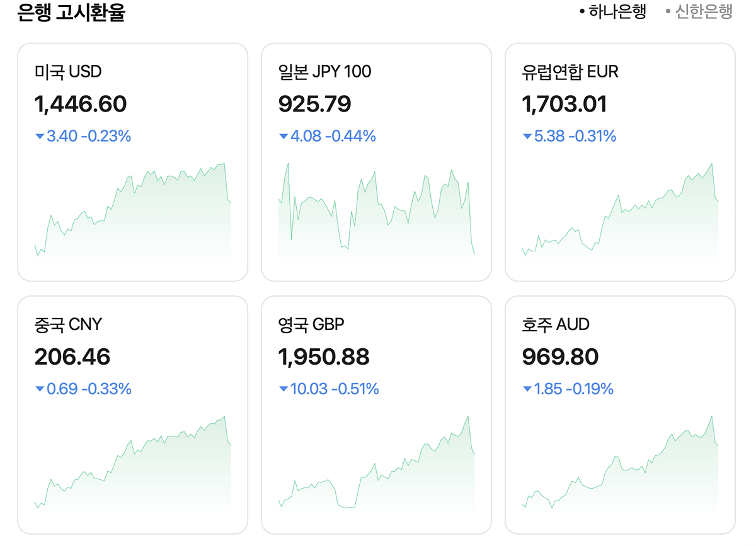Click the JPY down-arrow change icon
This screenshot has width=756, height=546.
pos(283,136)
